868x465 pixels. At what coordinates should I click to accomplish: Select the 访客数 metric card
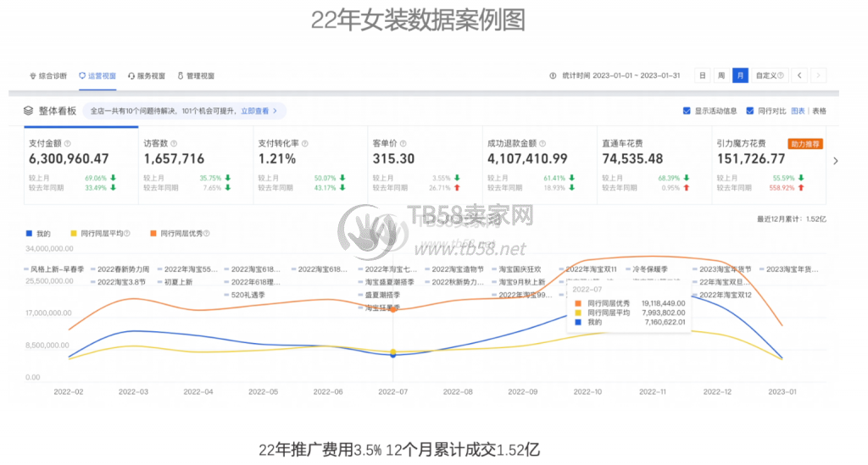point(196,165)
